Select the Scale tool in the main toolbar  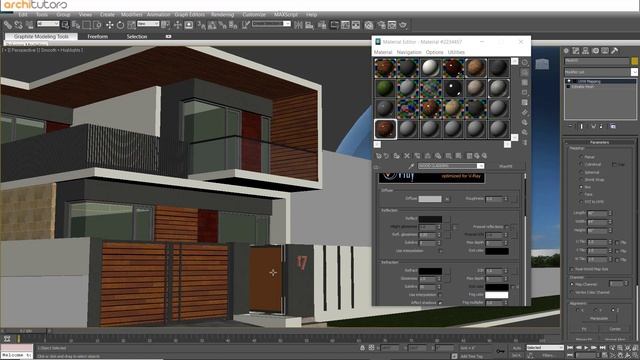point(131,25)
